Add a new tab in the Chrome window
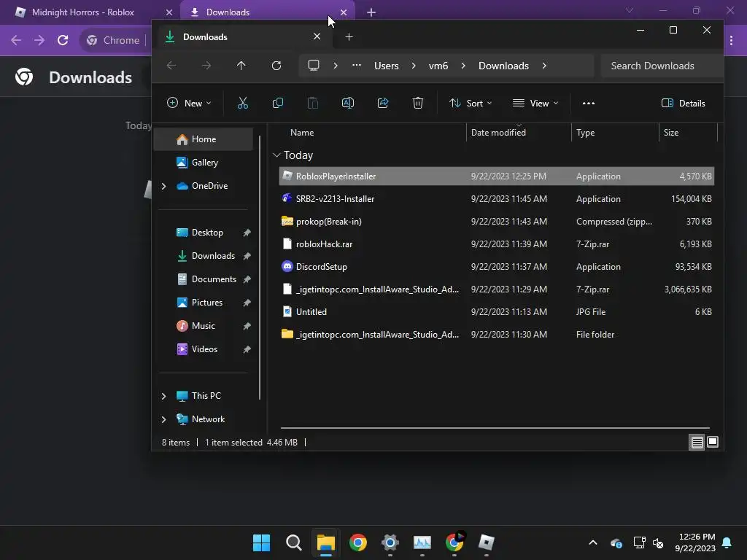747x560 pixels. [371, 12]
